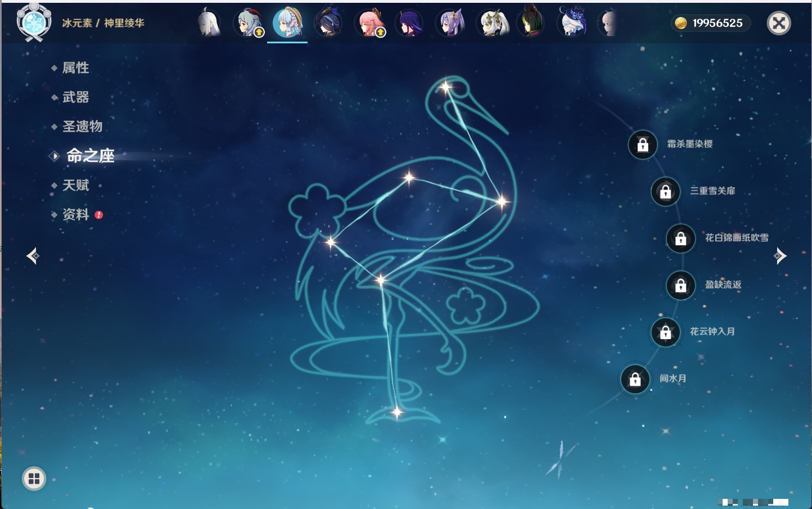The width and height of the screenshot is (812, 509).
Task: Click the red alert badge beside 资料
Action: click(99, 214)
